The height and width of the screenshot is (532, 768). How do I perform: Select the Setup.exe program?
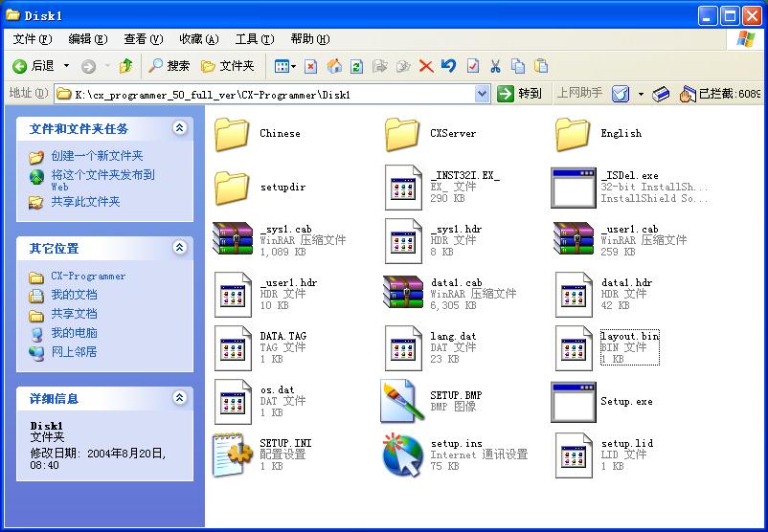click(x=602, y=401)
